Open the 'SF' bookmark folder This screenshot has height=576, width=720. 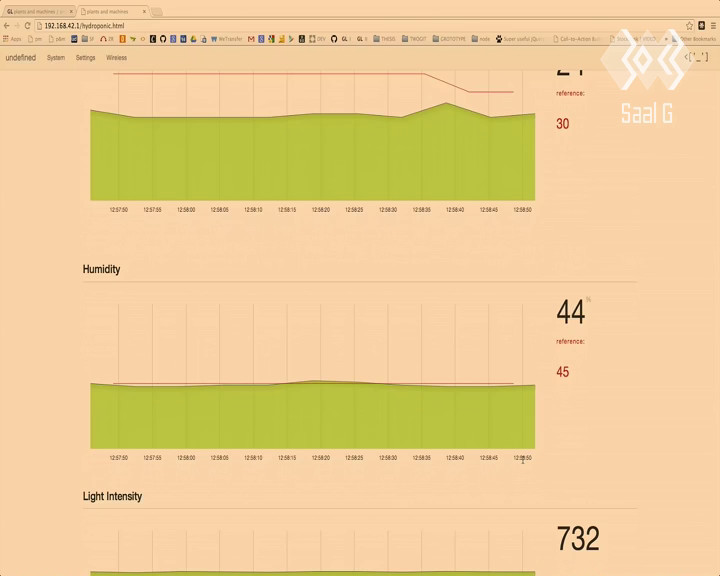(x=87, y=39)
